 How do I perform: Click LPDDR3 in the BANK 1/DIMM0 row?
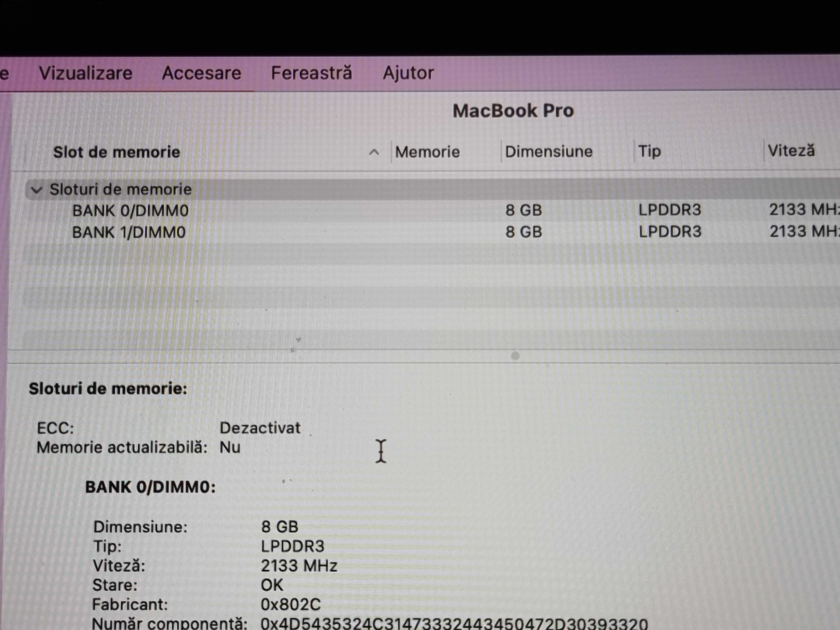click(670, 232)
